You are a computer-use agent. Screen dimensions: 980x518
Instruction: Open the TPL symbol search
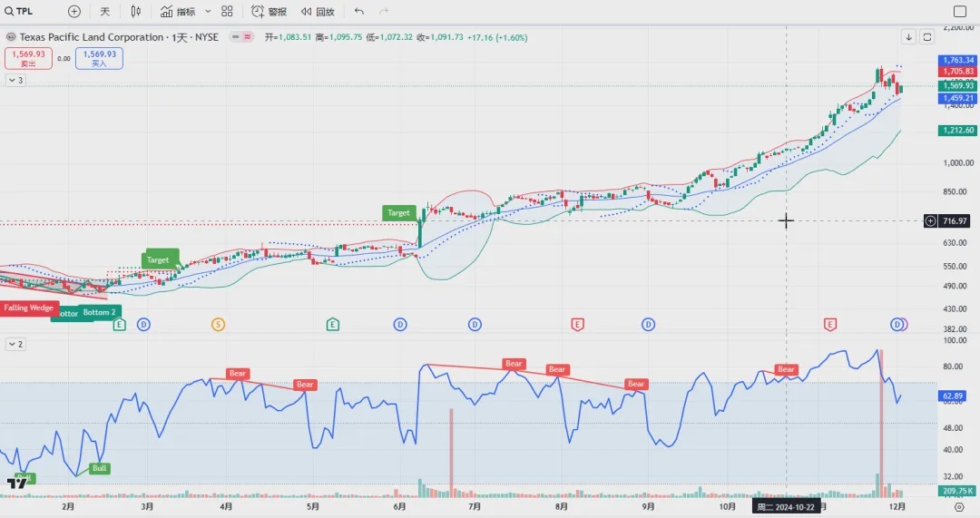[x=20, y=12]
